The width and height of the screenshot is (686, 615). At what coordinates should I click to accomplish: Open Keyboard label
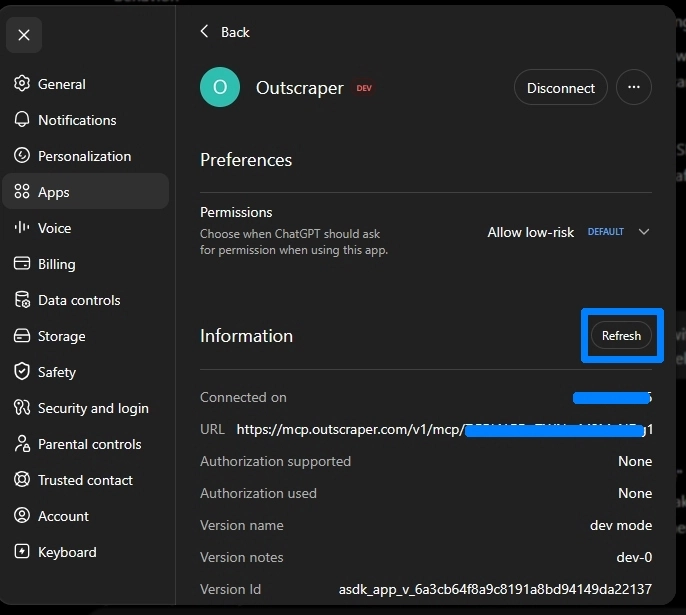(x=67, y=552)
